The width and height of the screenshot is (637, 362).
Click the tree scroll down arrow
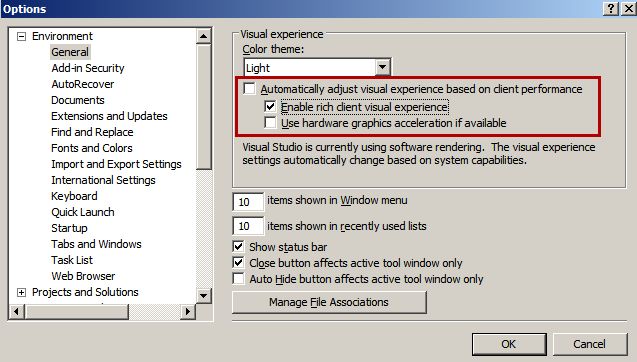204,295
